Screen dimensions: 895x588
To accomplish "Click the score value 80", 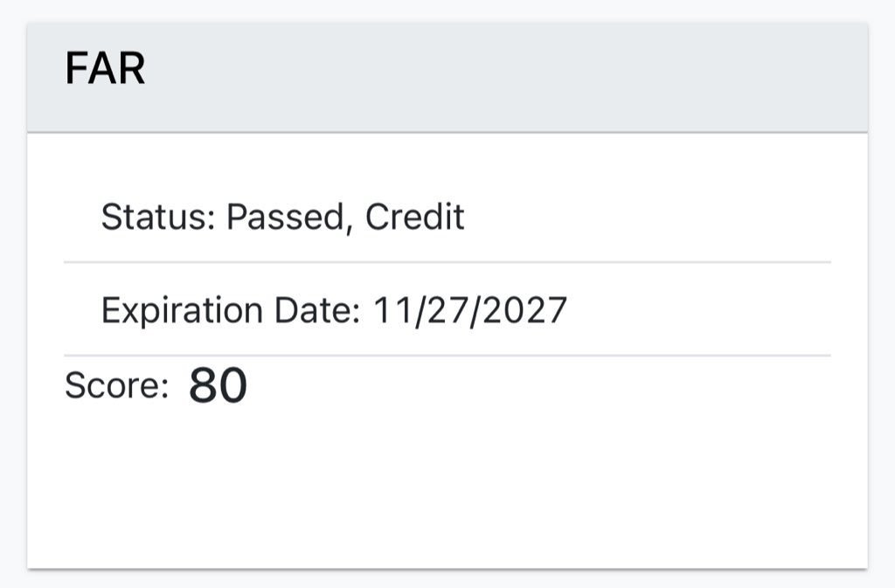I will 218,386.
